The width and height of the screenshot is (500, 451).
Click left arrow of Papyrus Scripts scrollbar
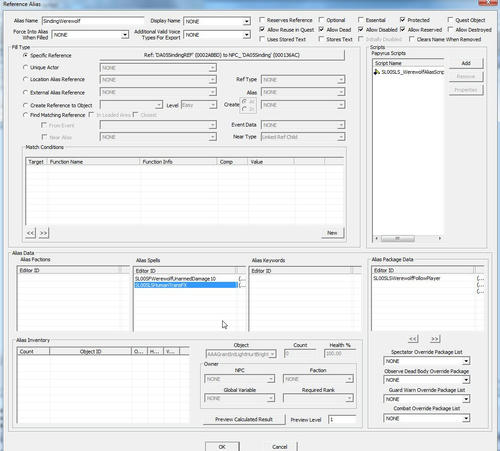377,238
